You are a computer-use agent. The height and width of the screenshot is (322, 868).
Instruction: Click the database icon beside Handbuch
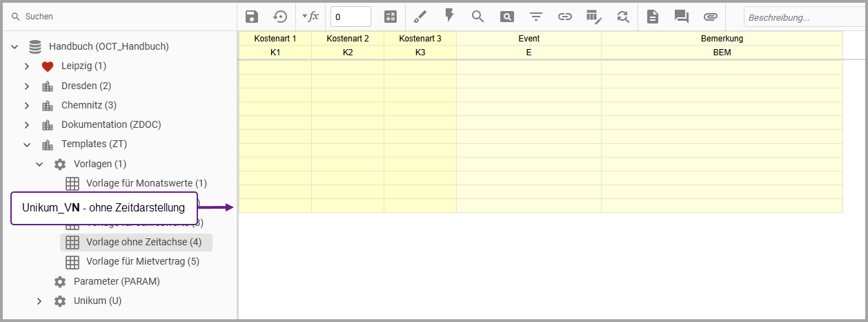35,47
